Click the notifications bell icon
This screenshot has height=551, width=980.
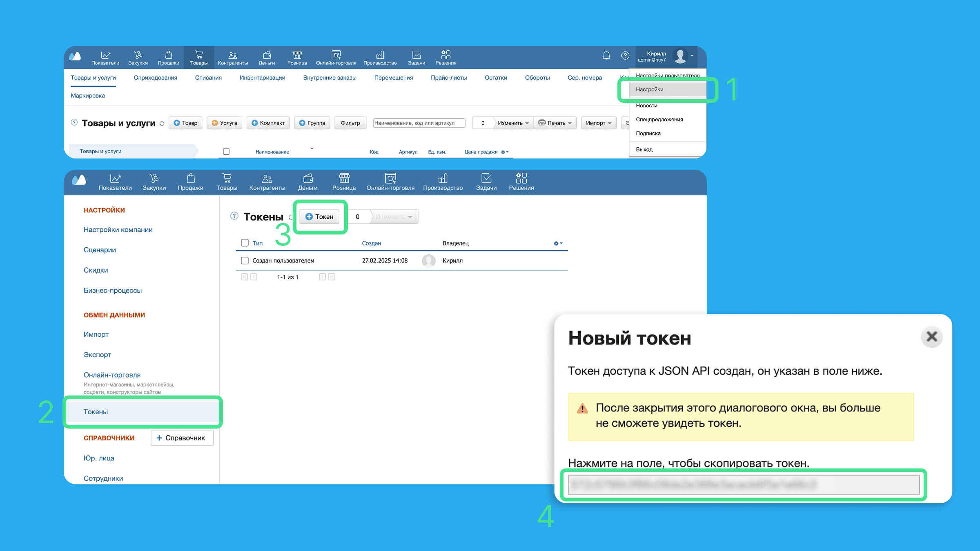(606, 56)
